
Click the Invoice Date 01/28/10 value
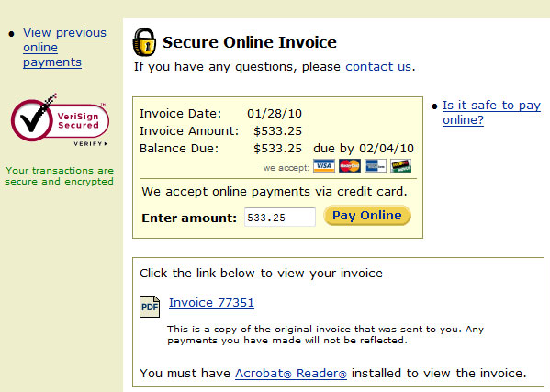(275, 114)
